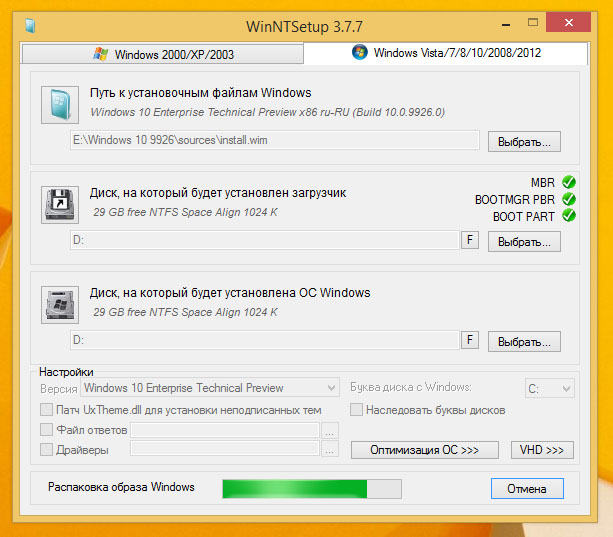The image size is (613, 537).
Task: Click the boot loader drive D: field
Action: [265, 240]
